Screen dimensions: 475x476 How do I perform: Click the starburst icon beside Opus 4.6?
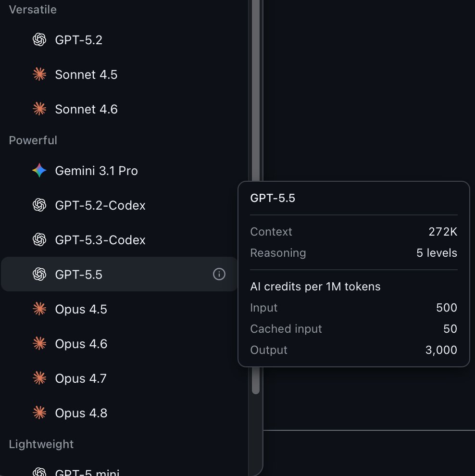click(39, 343)
